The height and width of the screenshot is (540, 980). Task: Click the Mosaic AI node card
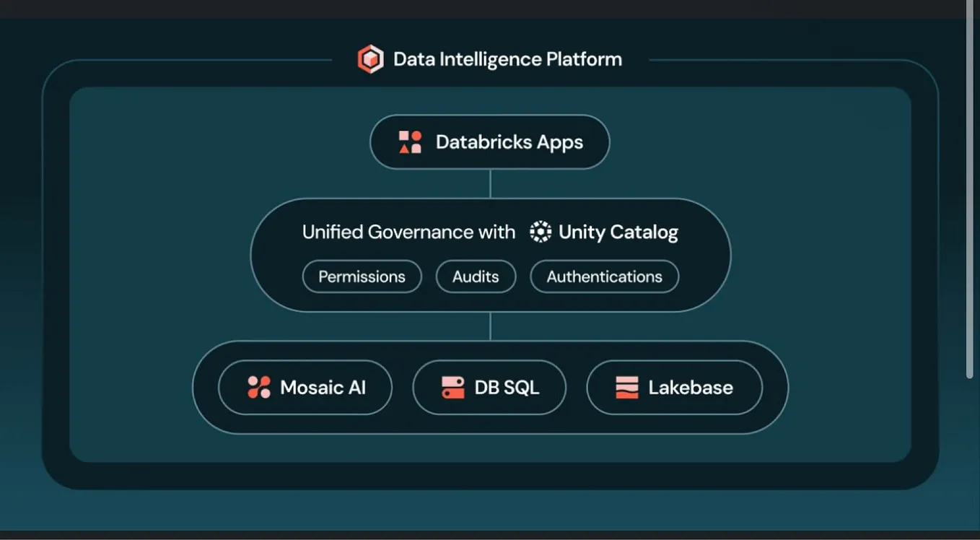(305, 387)
